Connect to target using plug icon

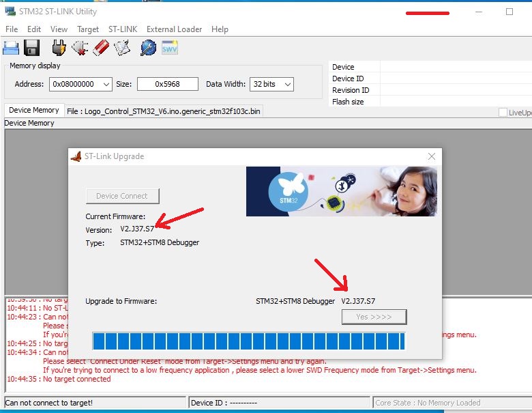point(59,48)
